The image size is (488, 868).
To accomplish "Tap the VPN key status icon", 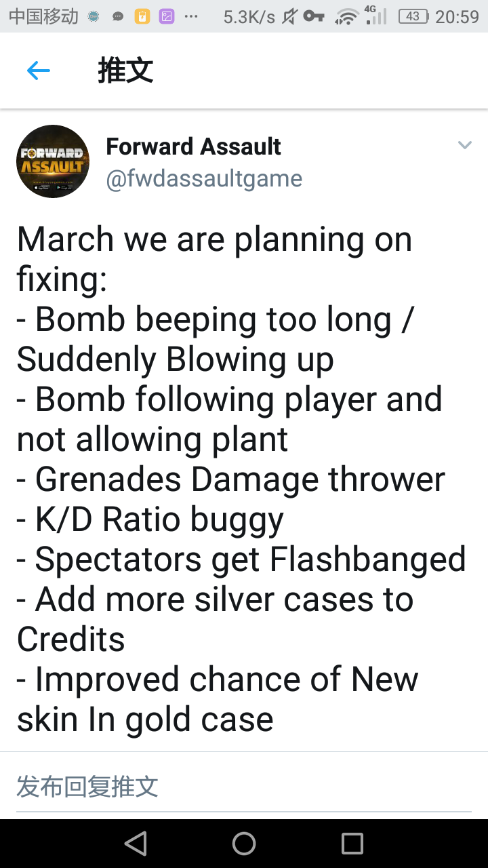I will click(x=313, y=17).
